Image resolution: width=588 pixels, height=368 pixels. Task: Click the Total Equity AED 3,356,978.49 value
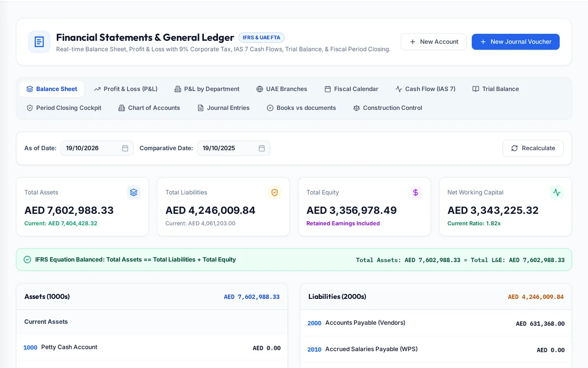point(352,210)
